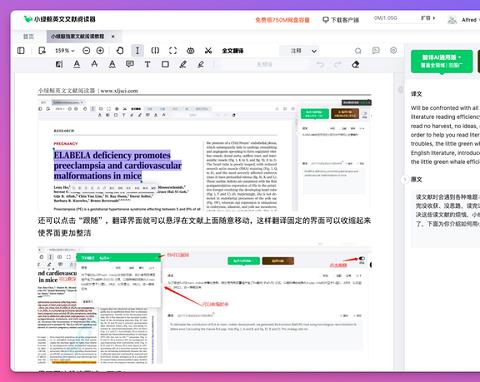Click the zoom in plus icon
Viewport: 480px width, 382px height.
click(x=100, y=51)
